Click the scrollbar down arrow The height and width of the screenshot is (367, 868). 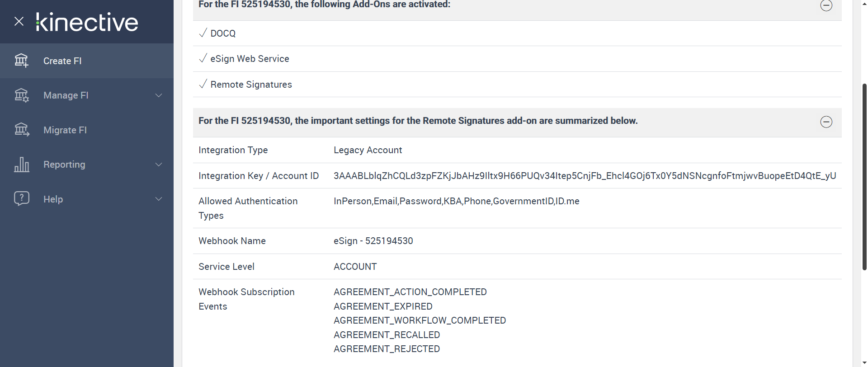tap(864, 362)
